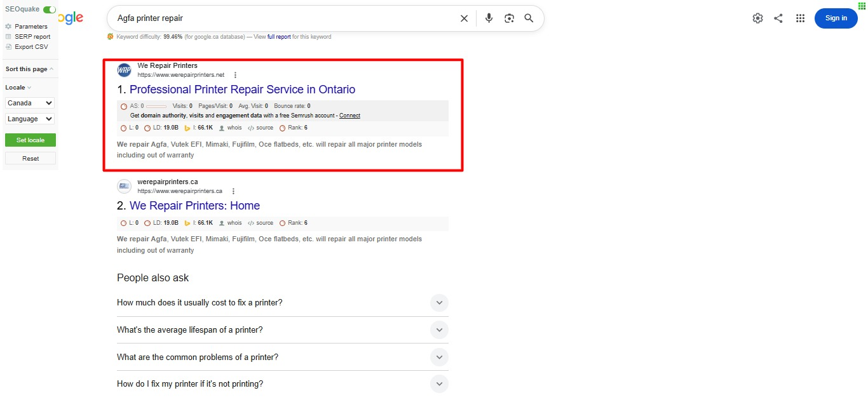Open the full report keyword difficulty link

coord(279,37)
